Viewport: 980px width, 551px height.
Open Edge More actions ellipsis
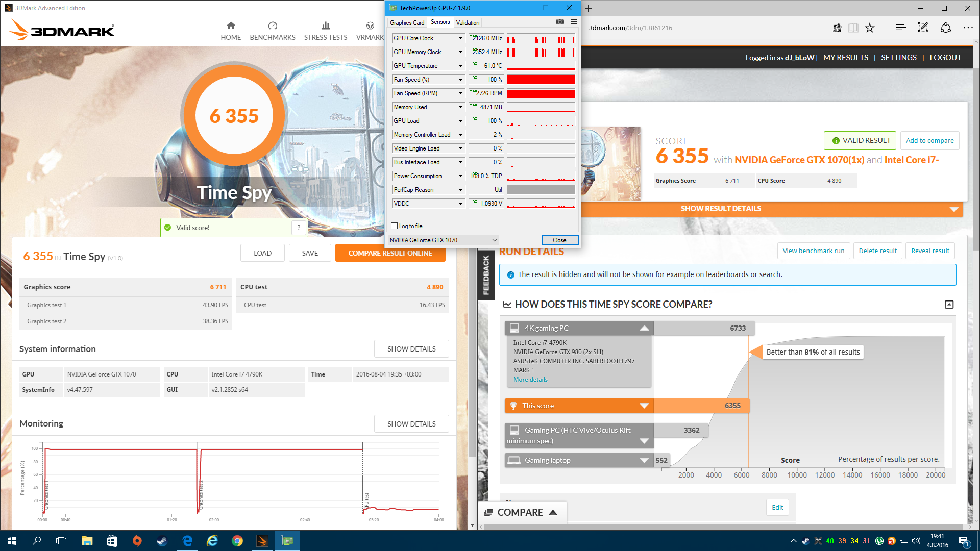pos(968,28)
